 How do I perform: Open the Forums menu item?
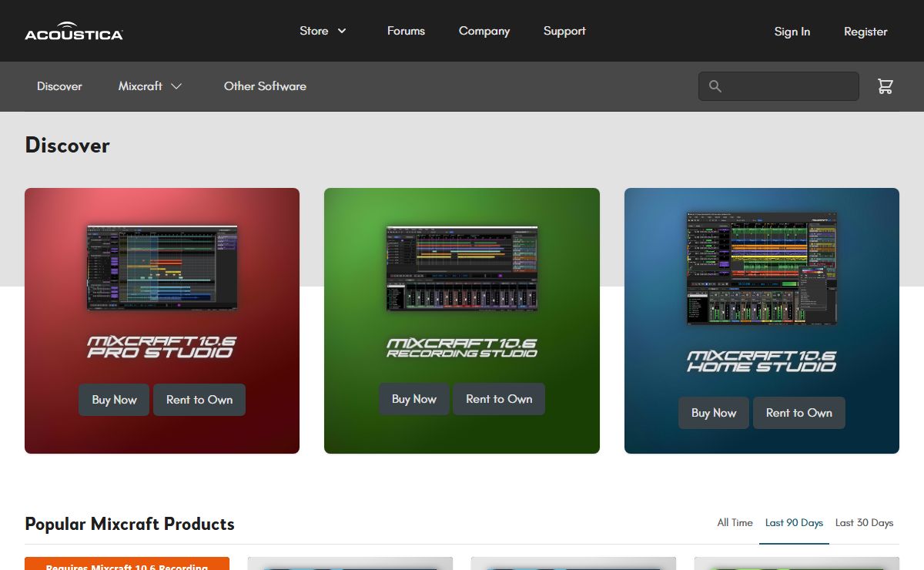pyautogui.click(x=406, y=31)
